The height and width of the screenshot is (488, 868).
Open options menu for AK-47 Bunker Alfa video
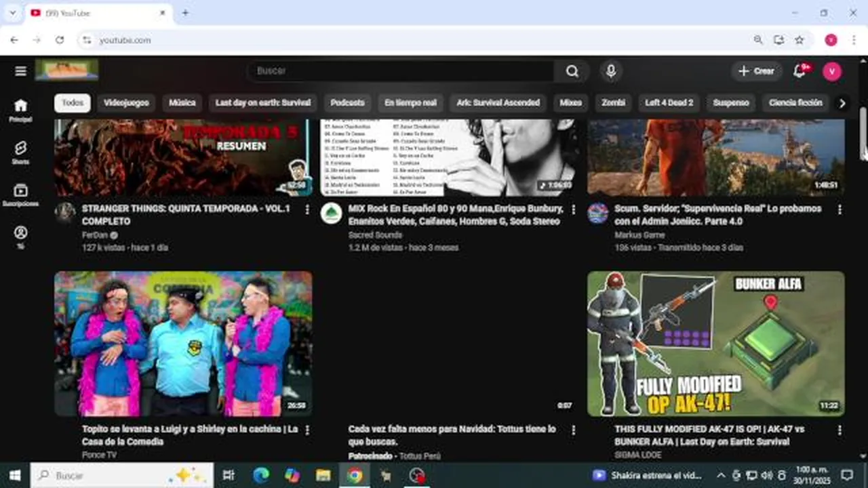(840, 430)
